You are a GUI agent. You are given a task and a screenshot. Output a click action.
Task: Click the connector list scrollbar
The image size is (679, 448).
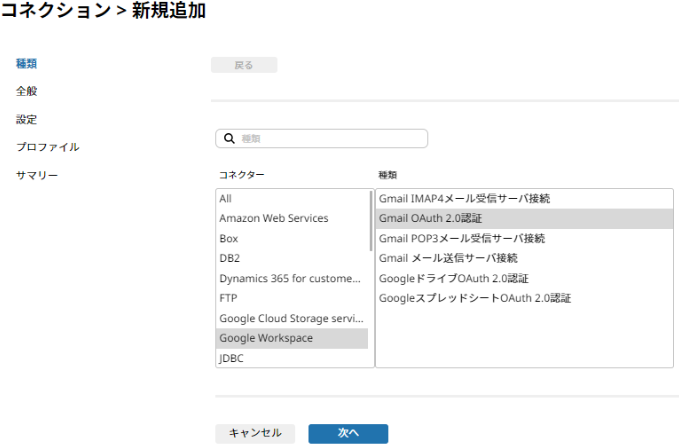[371, 221]
